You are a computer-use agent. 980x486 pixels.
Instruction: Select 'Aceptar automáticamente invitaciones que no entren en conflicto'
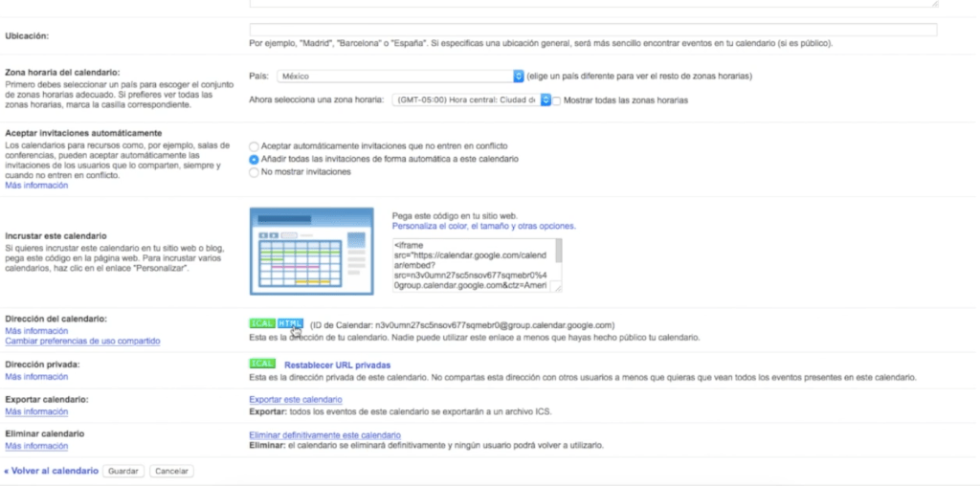(254, 146)
